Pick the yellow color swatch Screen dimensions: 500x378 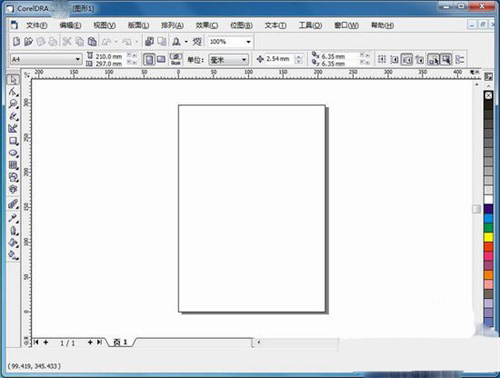pyautogui.click(x=488, y=237)
